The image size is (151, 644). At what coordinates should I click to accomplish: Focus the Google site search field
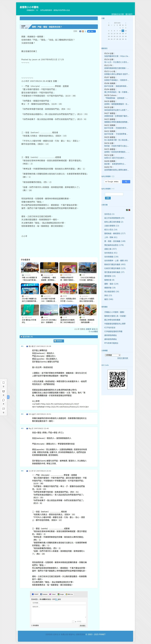pyautogui.click(x=112, y=182)
